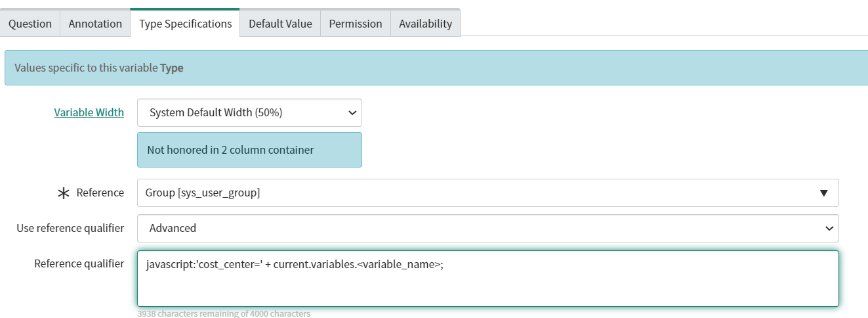
Task: Open the Annotation tab
Action: (95, 23)
